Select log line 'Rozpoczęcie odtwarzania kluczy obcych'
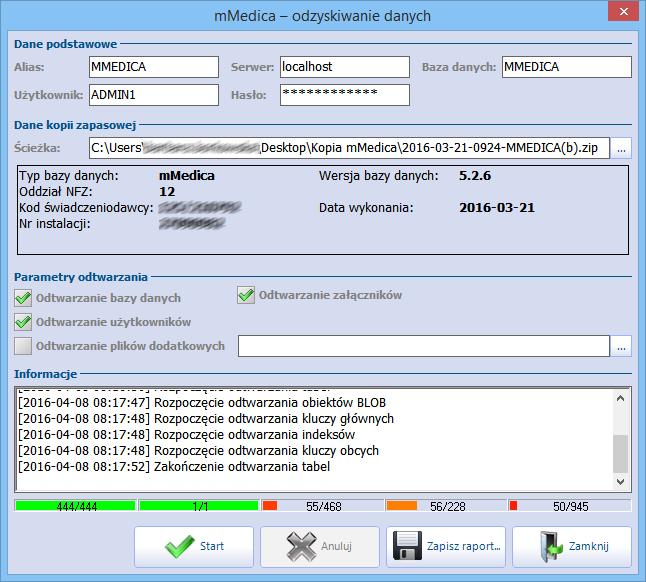Screen dimensions: 646x582 [198, 451]
